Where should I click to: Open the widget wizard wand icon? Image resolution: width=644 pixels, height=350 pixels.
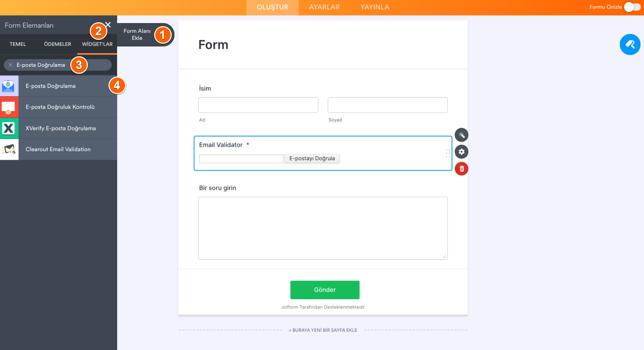click(x=461, y=135)
